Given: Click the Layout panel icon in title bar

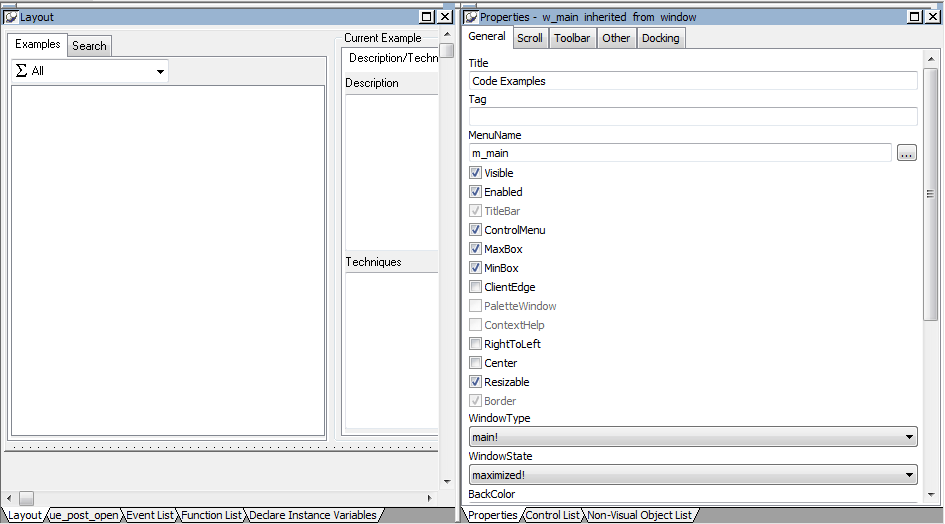Looking at the screenshot, I should 11,17.
